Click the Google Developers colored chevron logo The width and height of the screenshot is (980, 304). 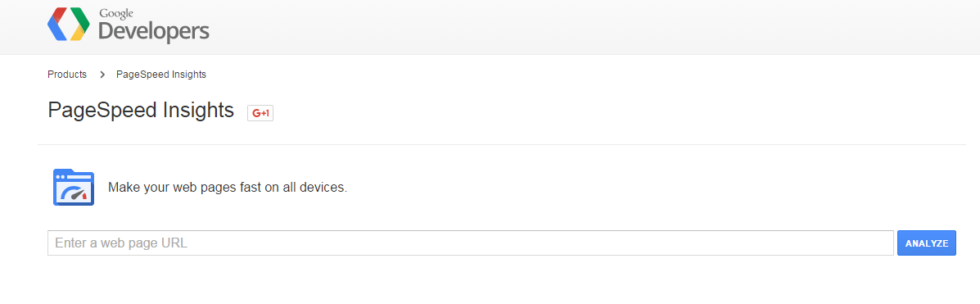pos(68,25)
